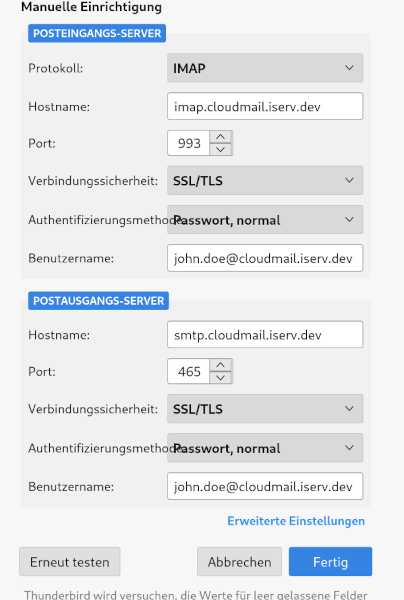The image size is (404, 600).
Task: Click the POSTAUSGANGS-SERVER section label
Action: click(x=98, y=301)
